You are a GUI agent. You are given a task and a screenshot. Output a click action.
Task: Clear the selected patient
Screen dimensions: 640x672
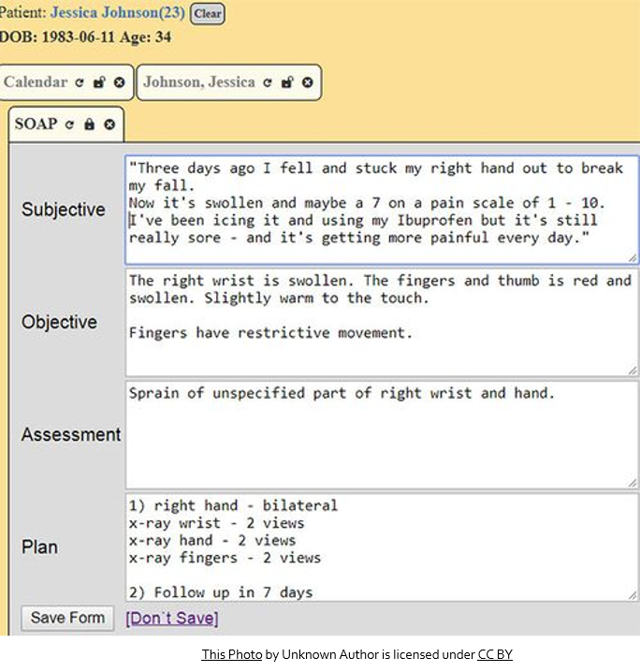pos(207,14)
